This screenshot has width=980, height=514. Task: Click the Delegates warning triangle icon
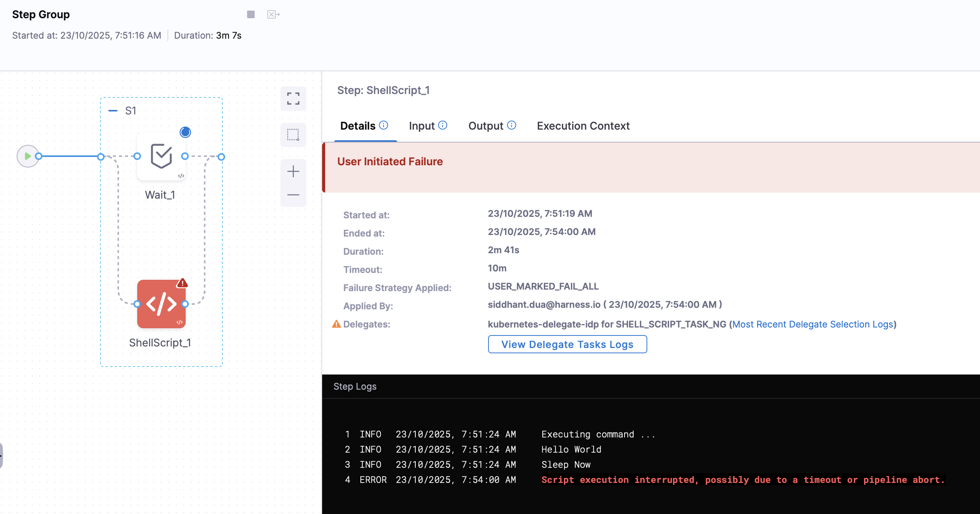pyautogui.click(x=336, y=324)
